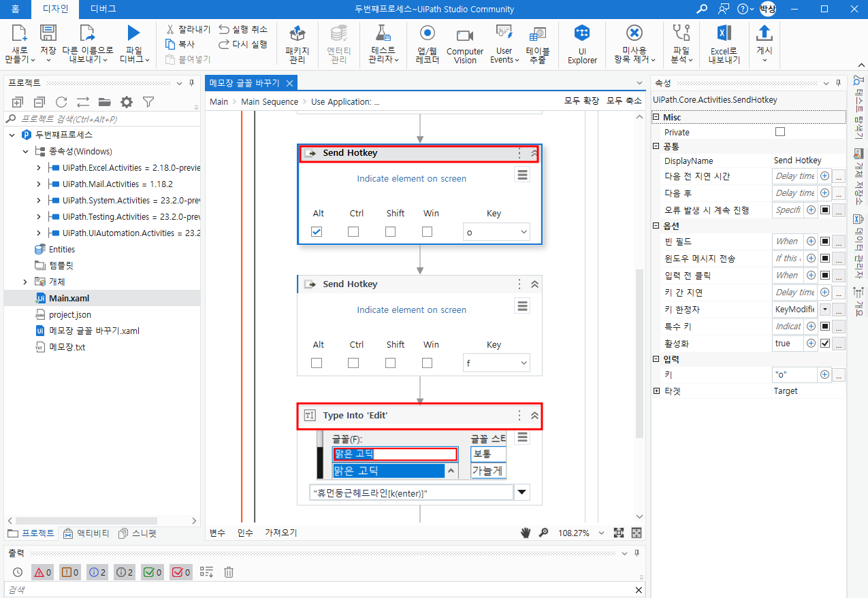
Task: Open the Package Manager (패키지 관리)
Action: pos(297,45)
